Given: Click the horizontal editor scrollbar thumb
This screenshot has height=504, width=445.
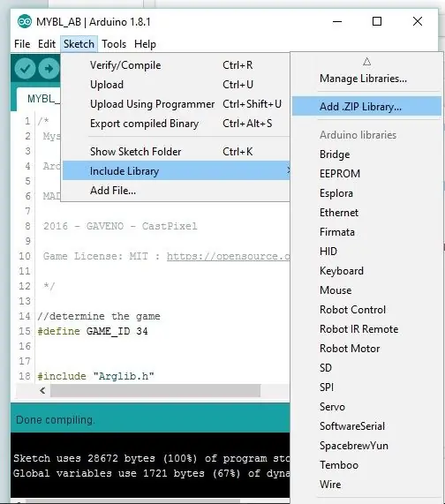Looking at the screenshot, I should 155,390.
